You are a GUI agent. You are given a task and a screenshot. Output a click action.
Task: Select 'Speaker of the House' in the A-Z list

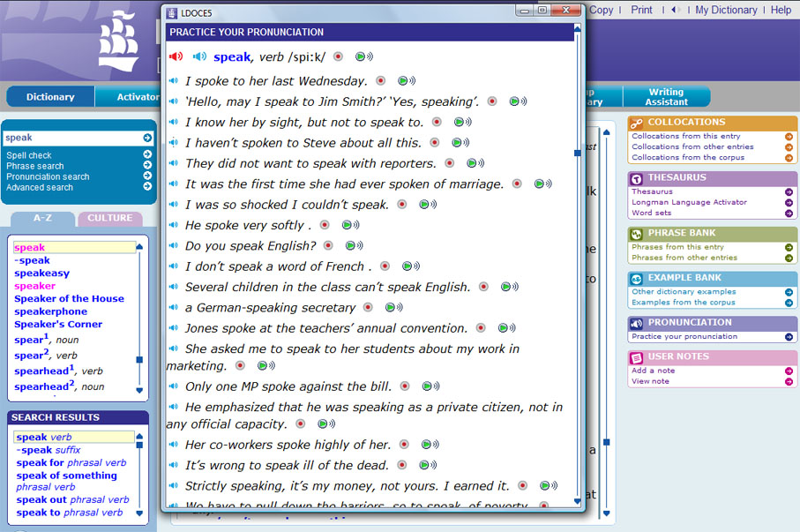(x=69, y=298)
